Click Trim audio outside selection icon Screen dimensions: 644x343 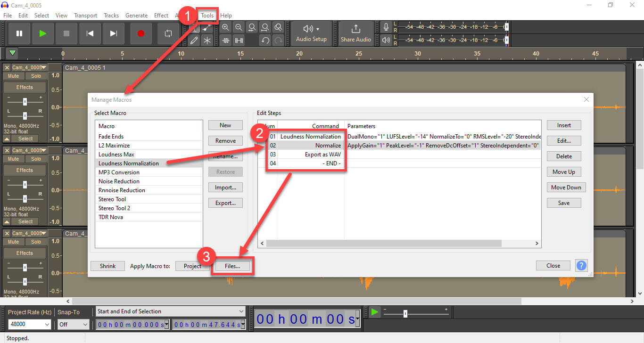point(226,41)
